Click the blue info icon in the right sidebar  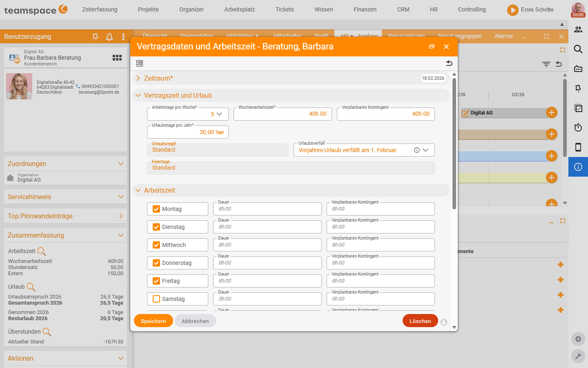(x=578, y=167)
